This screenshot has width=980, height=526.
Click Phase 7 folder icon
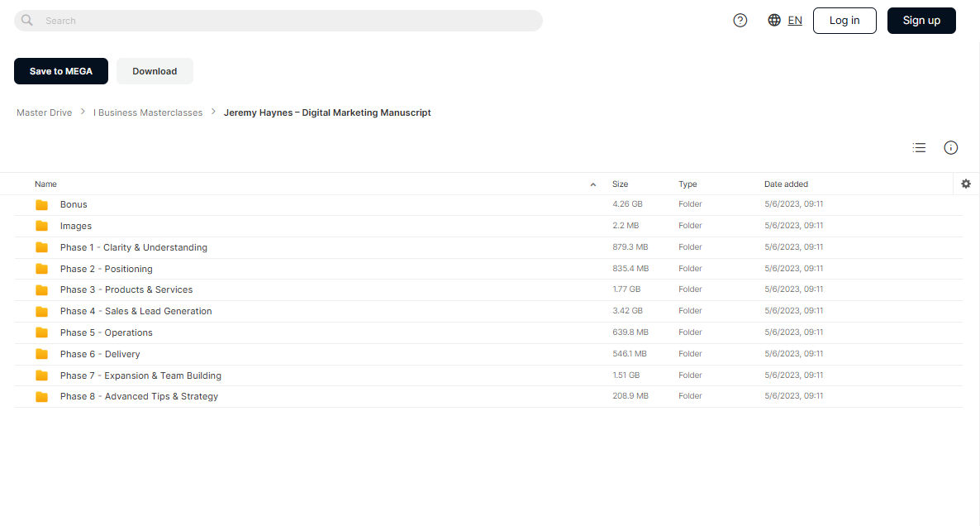42,375
